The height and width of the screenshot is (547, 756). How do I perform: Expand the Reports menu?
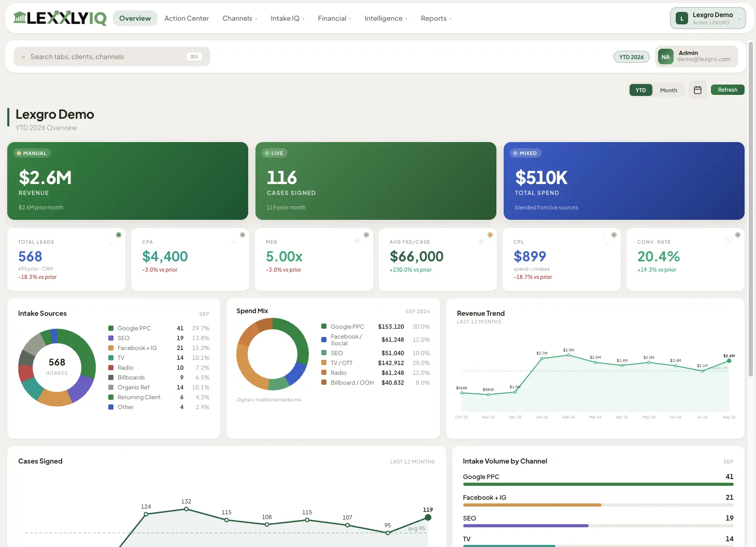point(436,18)
